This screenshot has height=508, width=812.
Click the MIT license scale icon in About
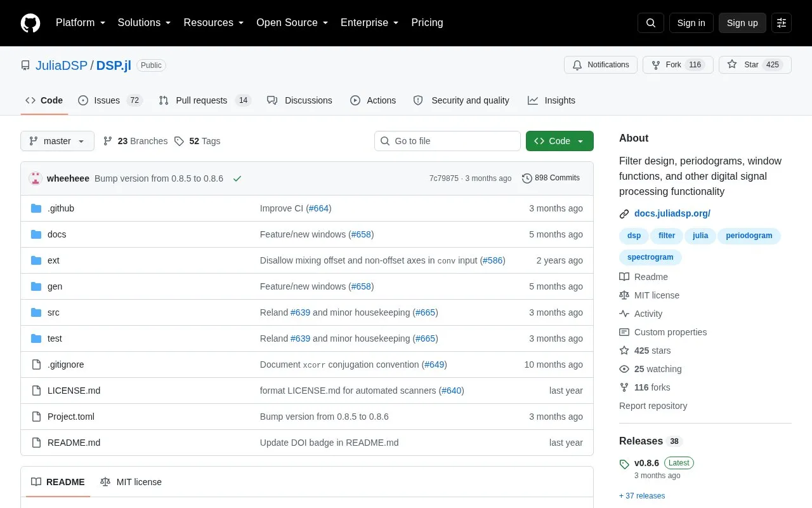(624, 295)
